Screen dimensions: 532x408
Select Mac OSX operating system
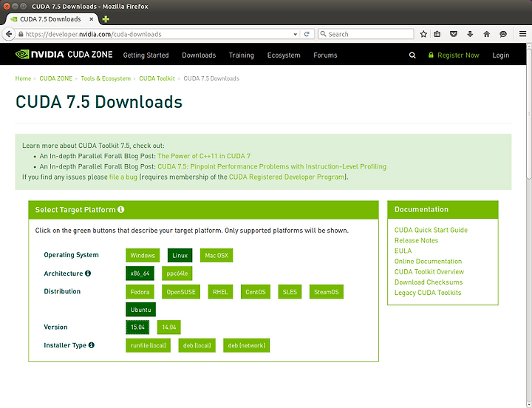216,255
